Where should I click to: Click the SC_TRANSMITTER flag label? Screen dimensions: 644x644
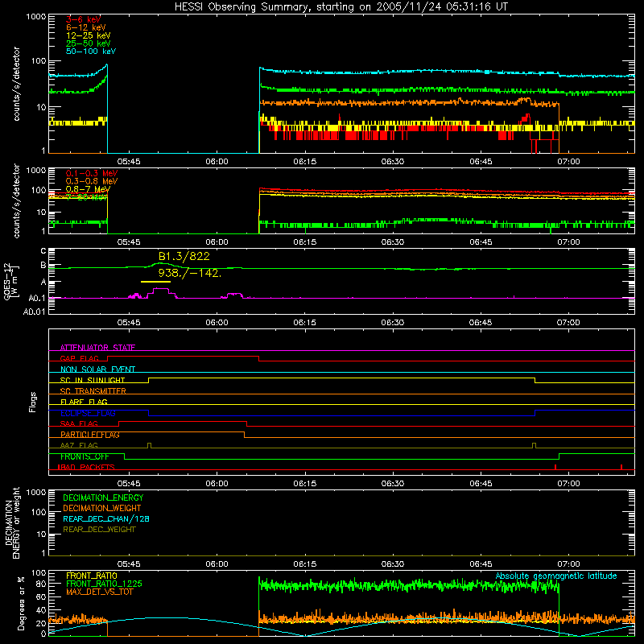(93, 391)
